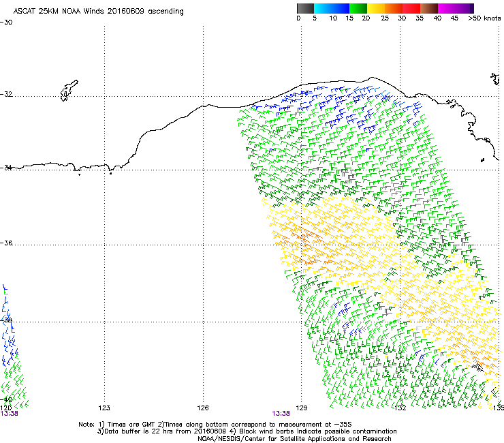Click the note line "3)Data buffer is 22 hrs"
Screen dimensions: 504x443
tap(247, 431)
